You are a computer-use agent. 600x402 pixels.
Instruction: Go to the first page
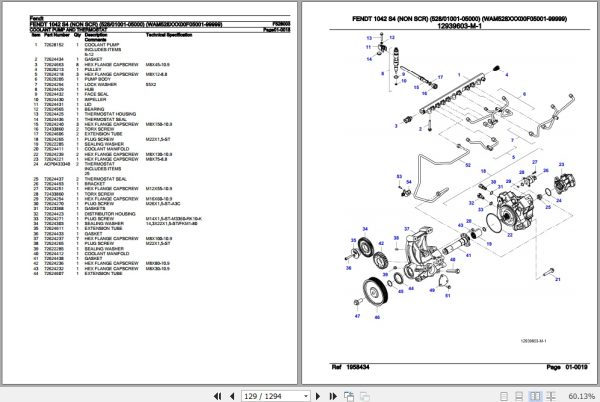coord(217,396)
